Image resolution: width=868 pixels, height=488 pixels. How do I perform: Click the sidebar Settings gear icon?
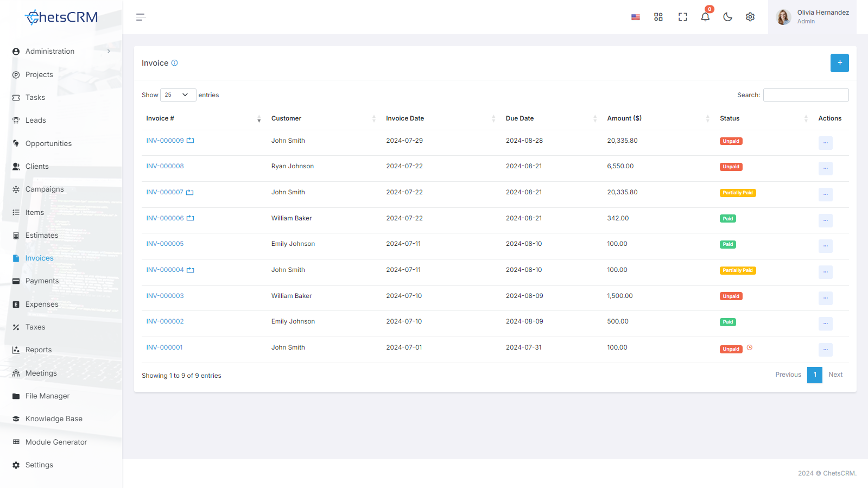tap(16, 465)
